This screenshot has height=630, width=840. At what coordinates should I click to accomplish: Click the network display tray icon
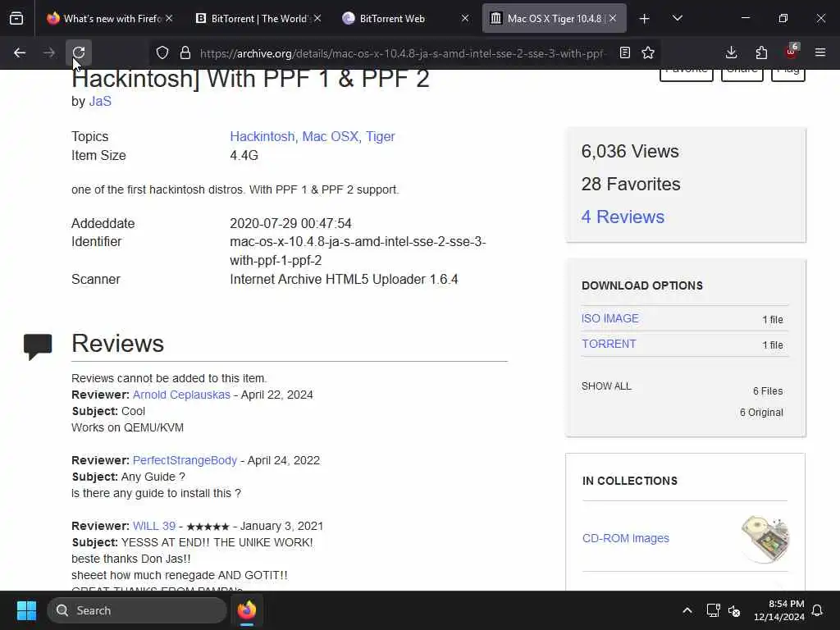(x=713, y=610)
